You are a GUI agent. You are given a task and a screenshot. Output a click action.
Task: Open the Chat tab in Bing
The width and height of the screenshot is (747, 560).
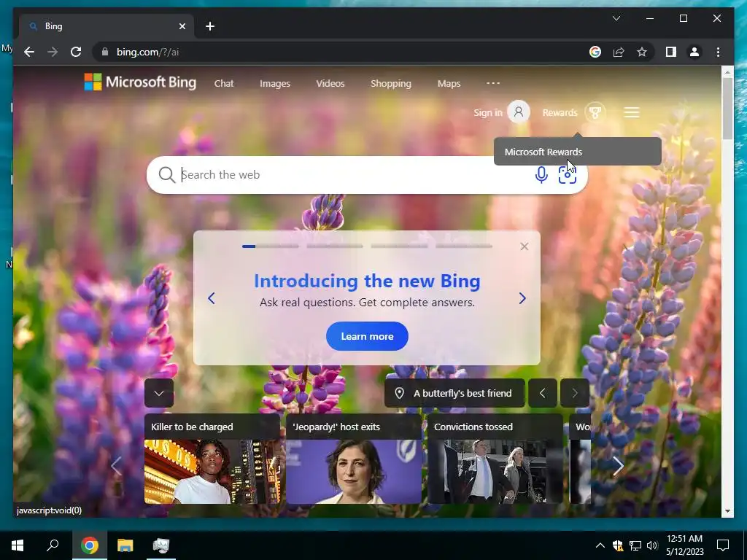[224, 83]
